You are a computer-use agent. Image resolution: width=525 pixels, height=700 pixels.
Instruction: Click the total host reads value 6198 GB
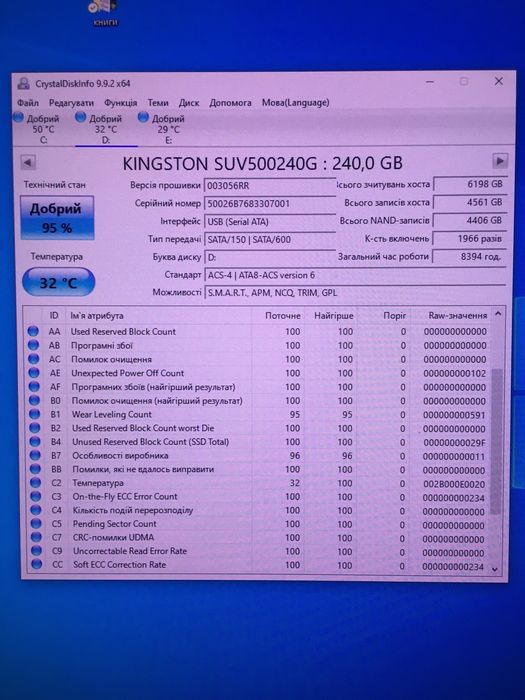pyautogui.click(x=470, y=184)
